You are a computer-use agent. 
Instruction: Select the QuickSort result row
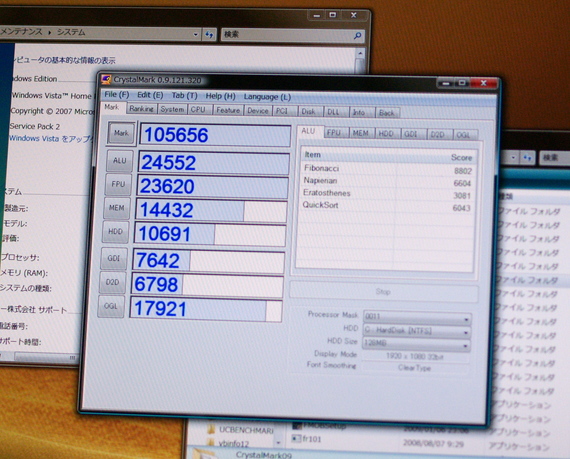point(386,206)
